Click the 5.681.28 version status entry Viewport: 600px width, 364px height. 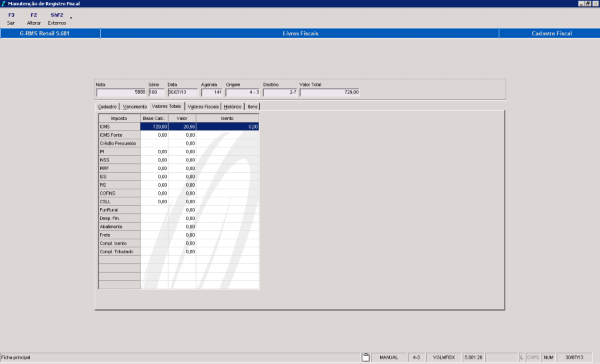tap(473, 357)
